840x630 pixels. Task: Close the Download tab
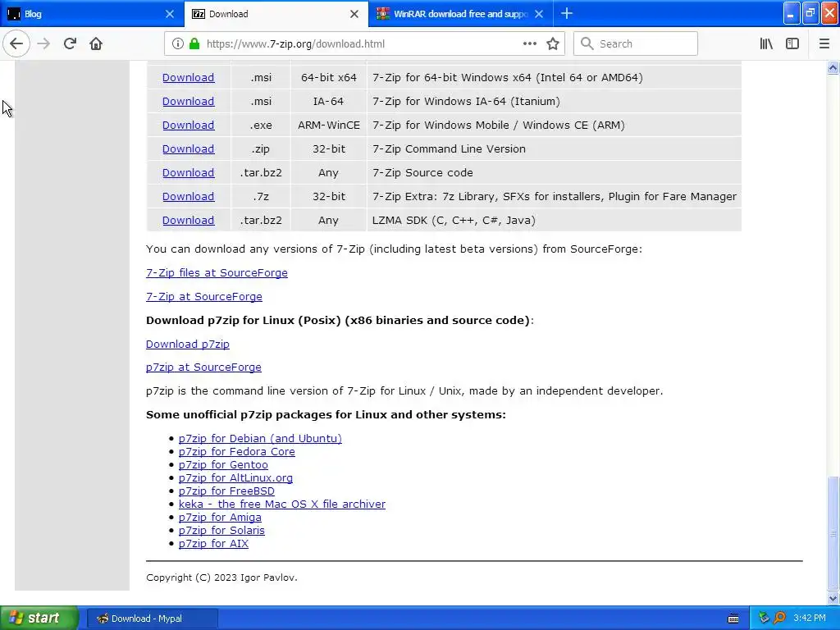click(354, 14)
